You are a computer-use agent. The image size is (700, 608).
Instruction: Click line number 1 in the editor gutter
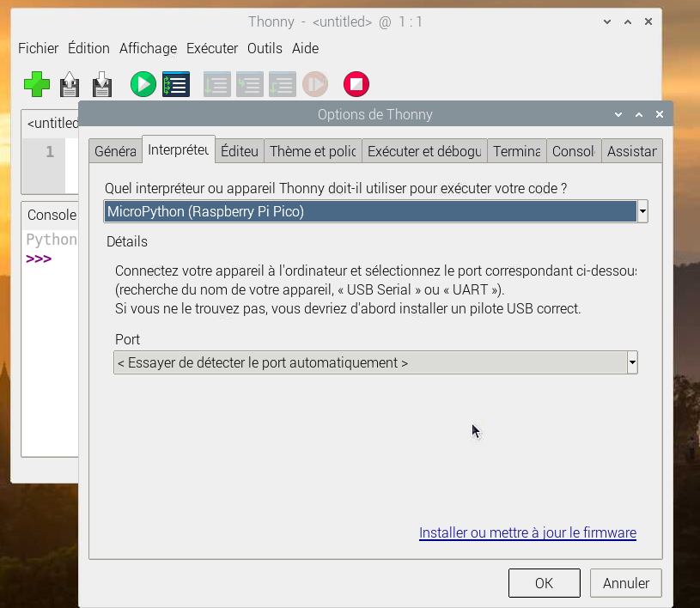[50, 152]
